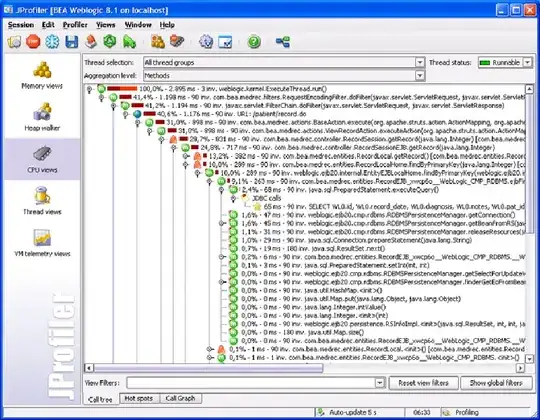
Task: Open the Profiler menu
Action: (x=75, y=25)
